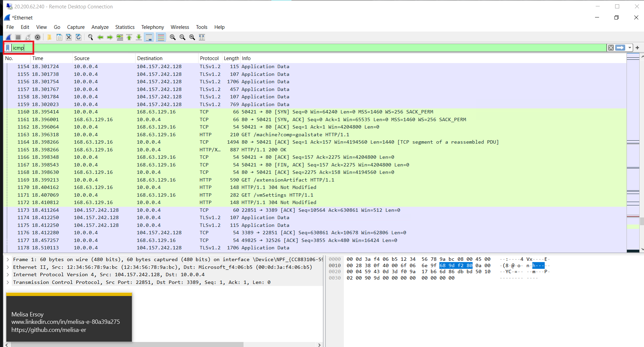Restore down the Wireshark window
The height and width of the screenshot is (347, 644).
pos(616,17)
